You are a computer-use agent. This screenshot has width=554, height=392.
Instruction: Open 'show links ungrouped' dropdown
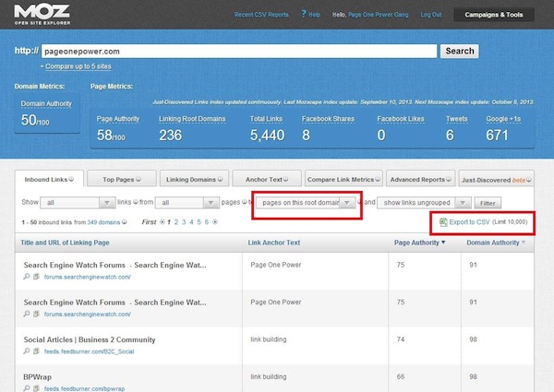424,203
